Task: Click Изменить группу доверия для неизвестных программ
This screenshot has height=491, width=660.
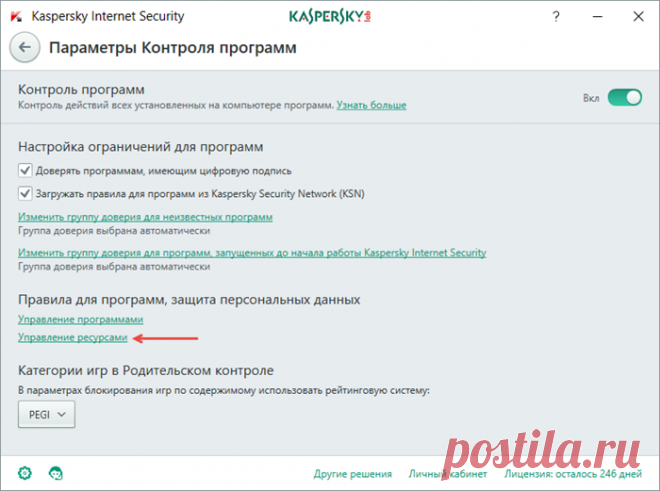Action: 145,217
